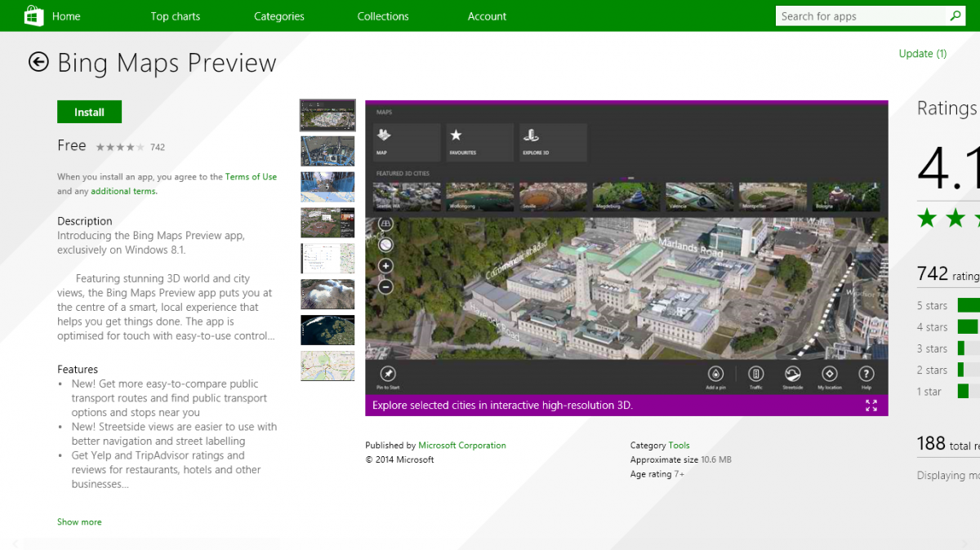Click the Wollongong featured city in preview
This screenshot has width=980, height=550.
pos(480,197)
